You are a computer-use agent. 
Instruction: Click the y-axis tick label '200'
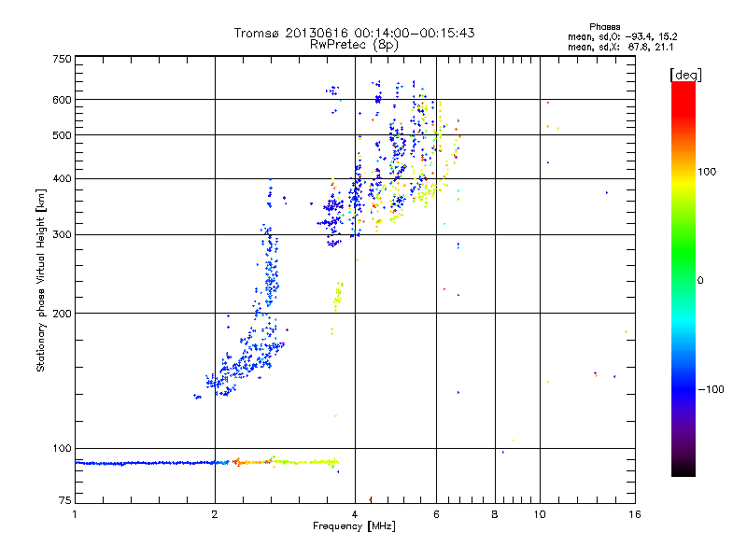pos(62,314)
